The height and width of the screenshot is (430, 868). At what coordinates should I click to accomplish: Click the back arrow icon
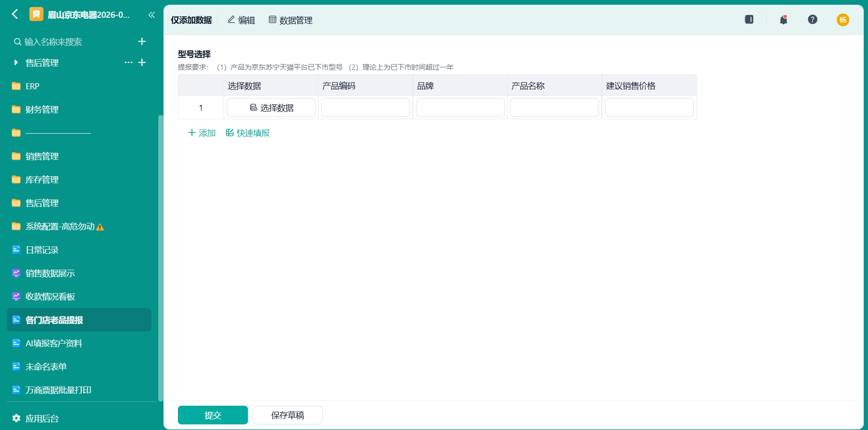pyautogui.click(x=15, y=14)
